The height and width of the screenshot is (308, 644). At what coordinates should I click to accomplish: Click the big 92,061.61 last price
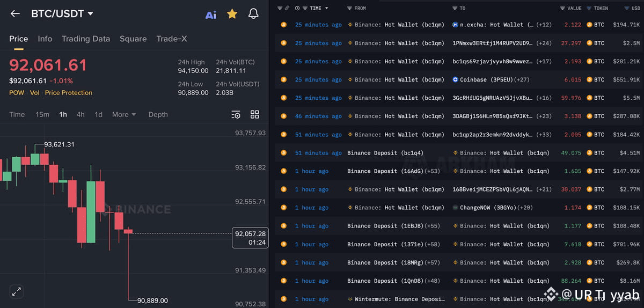pos(48,65)
